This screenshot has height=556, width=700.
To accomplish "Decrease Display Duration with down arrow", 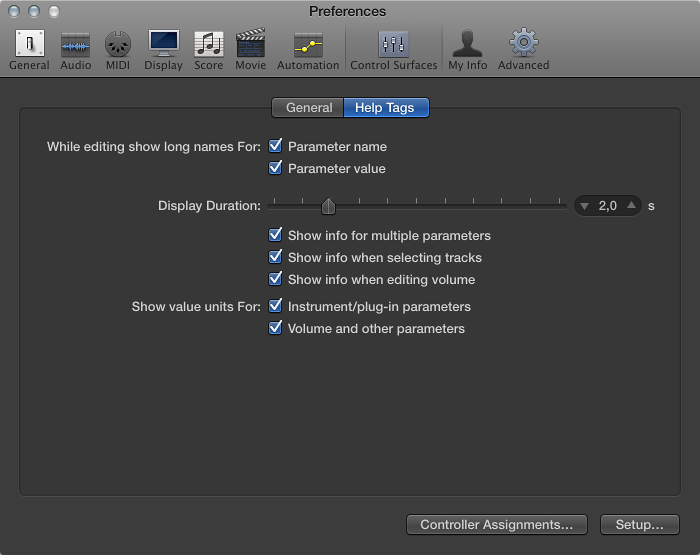I will pos(584,206).
